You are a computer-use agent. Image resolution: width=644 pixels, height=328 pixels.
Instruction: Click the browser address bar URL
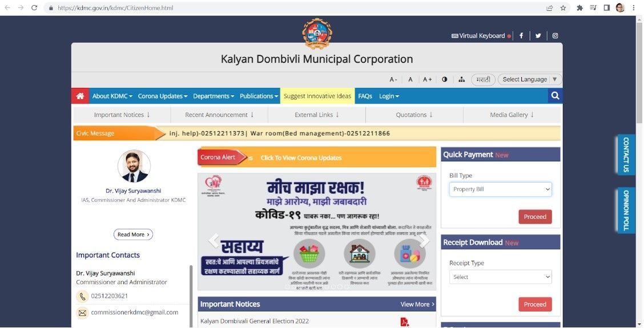point(115,8)
